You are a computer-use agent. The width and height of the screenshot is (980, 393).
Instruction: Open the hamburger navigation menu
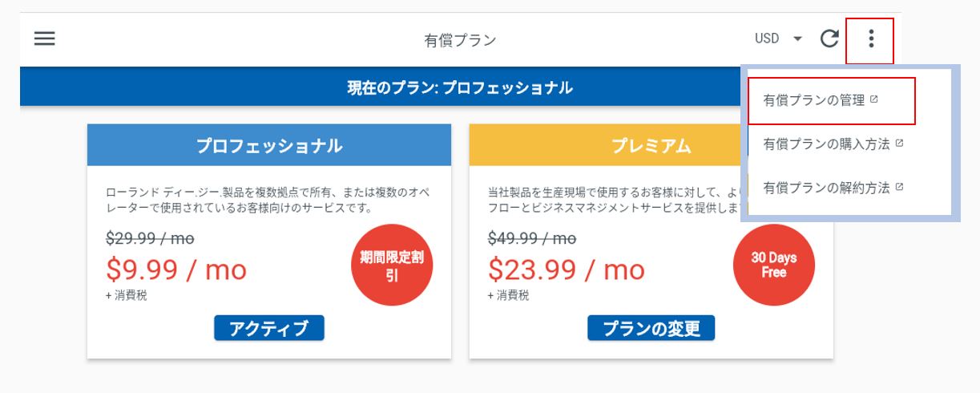tap(45, 38)
